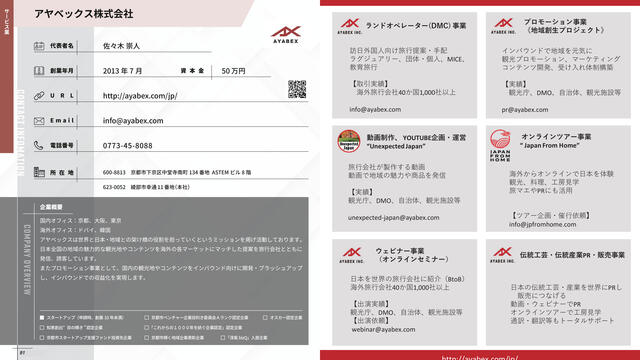Click the webinar@ayabex.com email address
Screen dimensions: 640x360
point(383,329)
